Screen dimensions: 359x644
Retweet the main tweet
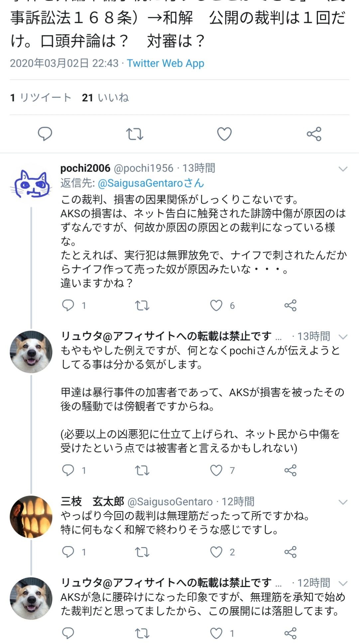135,134
